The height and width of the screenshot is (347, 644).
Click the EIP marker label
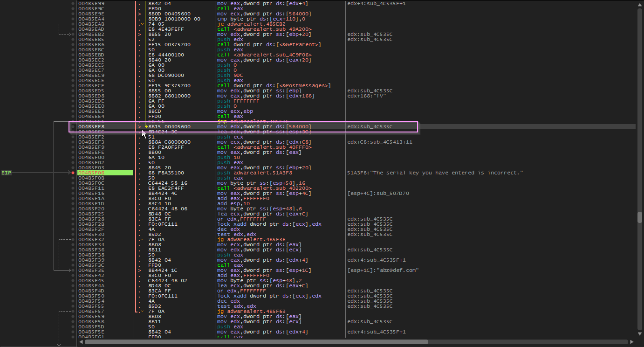click(x=6, y=173)
